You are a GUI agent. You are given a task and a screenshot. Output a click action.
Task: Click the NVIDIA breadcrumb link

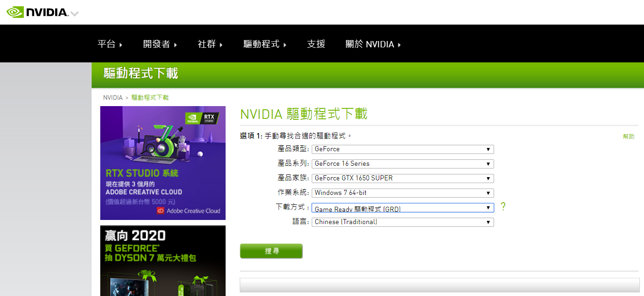click(113, 97)
